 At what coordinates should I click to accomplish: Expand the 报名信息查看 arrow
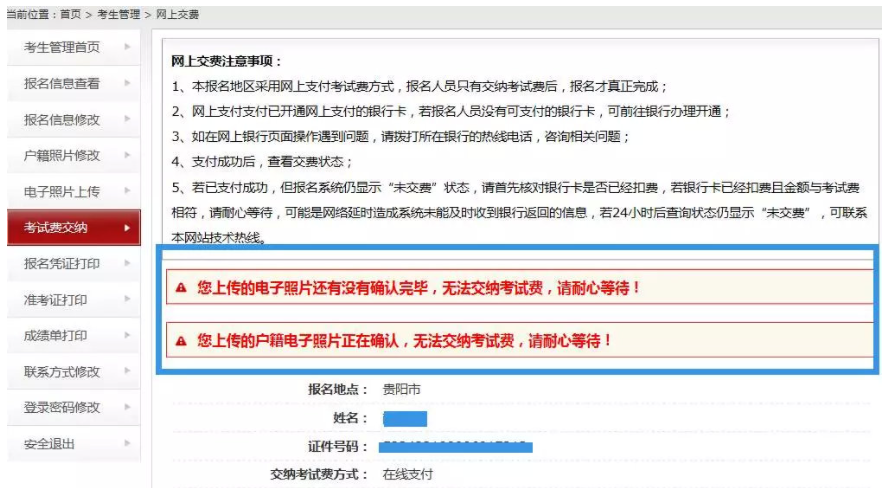127,83
